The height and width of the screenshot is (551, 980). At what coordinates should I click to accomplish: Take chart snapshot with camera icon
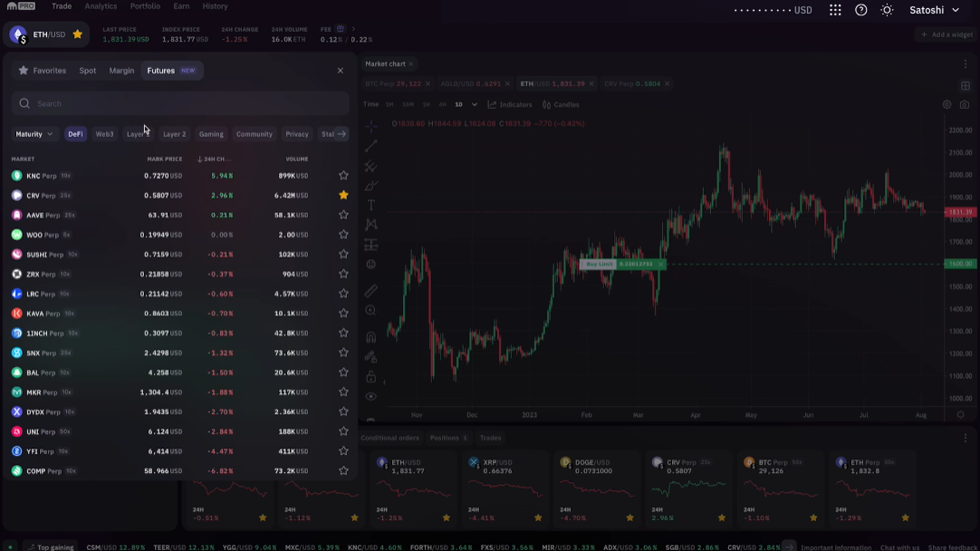point(965,105)
